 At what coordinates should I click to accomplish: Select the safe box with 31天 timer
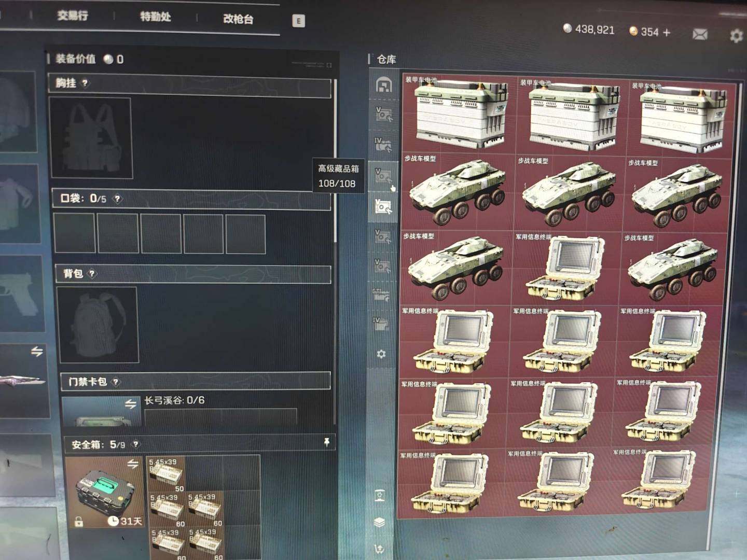[104, 492]
